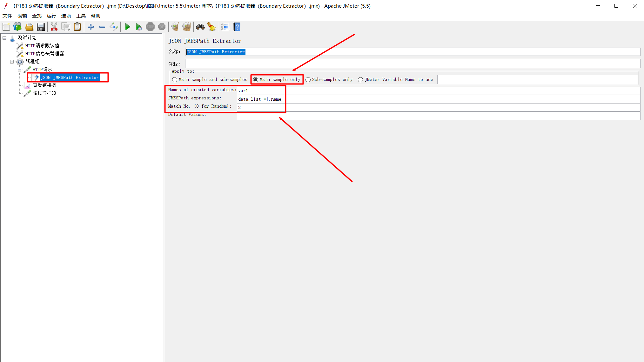This screenshot has width=644, height=362.
Task: Click the Cut scissors icon
Action: [54, 27]
